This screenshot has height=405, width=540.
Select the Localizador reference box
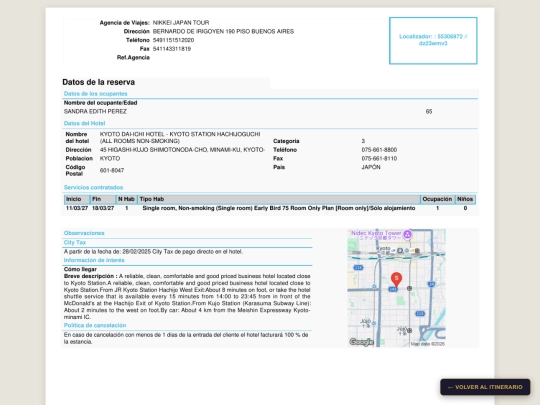433,41
